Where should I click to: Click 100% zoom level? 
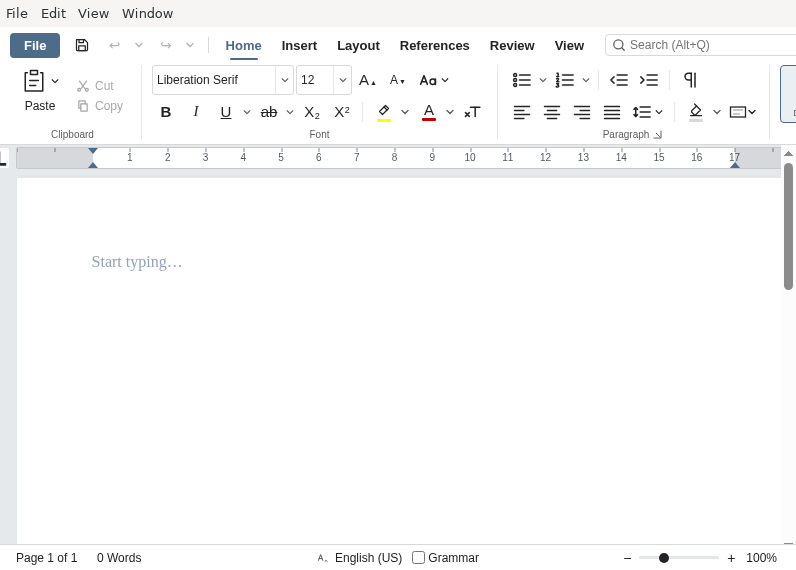pyautogui.click(x=761, y=558)
